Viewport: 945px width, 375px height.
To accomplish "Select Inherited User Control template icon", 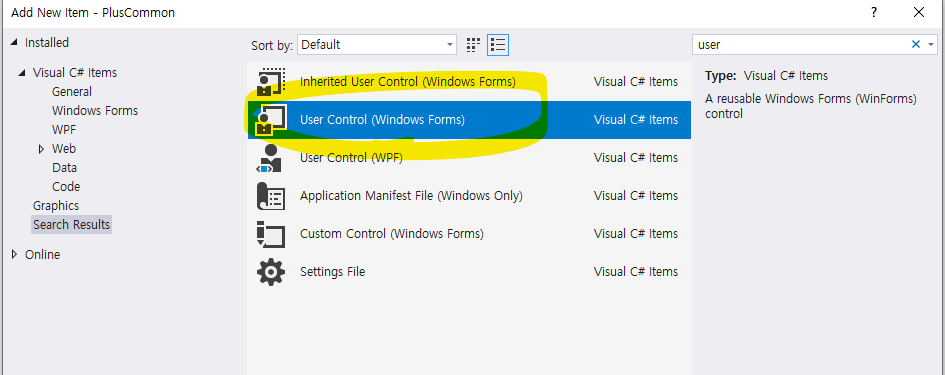I will (271, 81).
